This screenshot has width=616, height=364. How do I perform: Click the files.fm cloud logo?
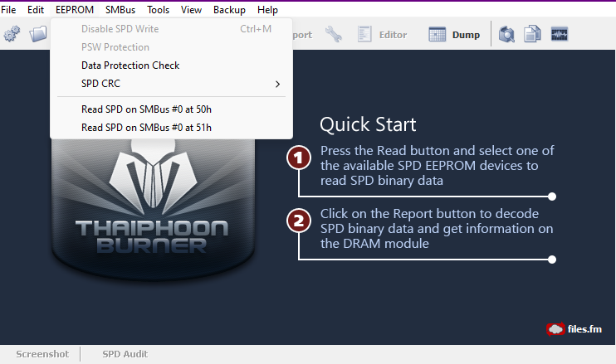[555, 329]
